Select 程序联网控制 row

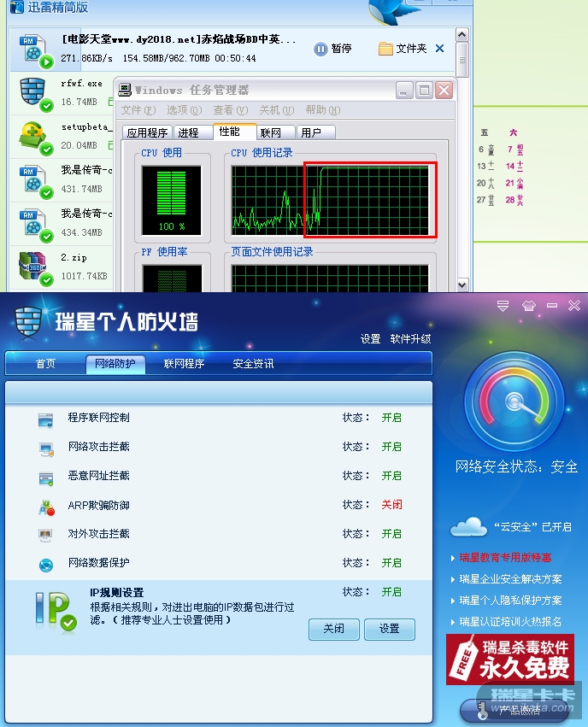pos(219,418)
